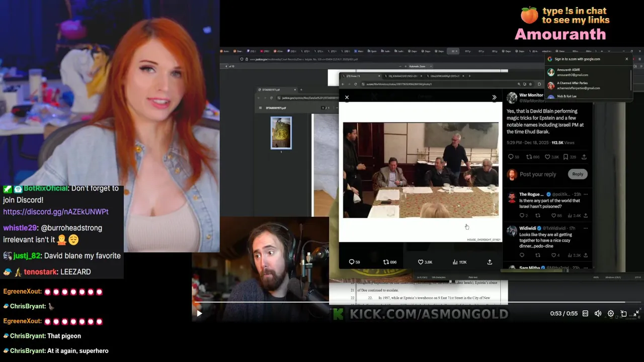Choose A Charmed Affair Parties Google account

click(x=586, y=85)
